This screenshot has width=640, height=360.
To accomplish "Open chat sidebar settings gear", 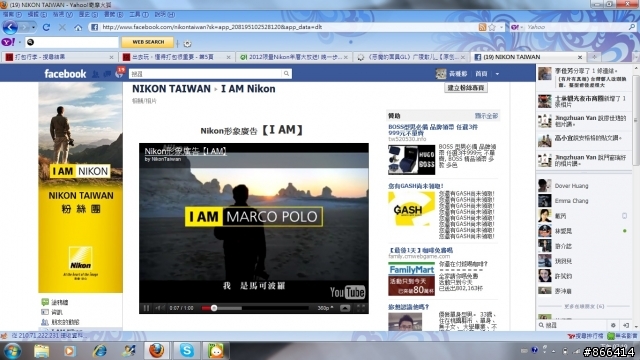I will pyautogui.click(x=613, y=325).
